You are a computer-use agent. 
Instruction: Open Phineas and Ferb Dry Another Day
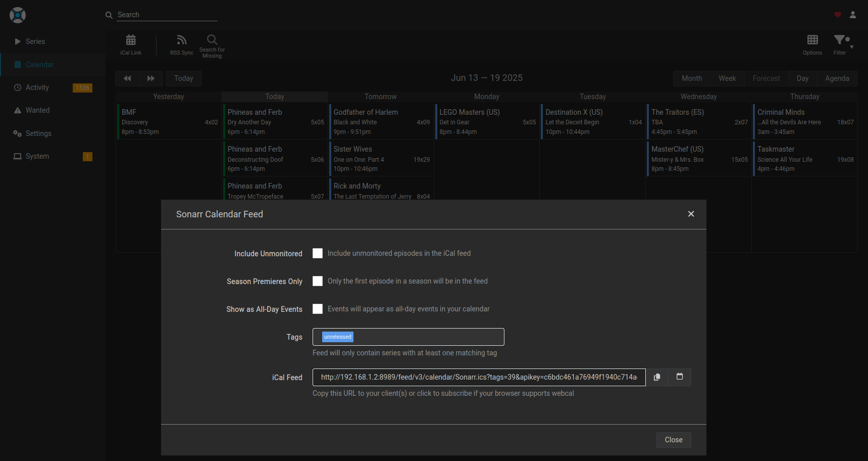coord(275,121)
